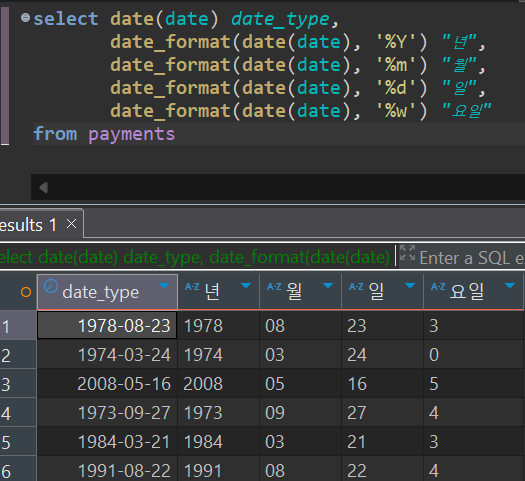This screenshot has width=525, height=481.
Task: Click day cell 21 in row 5
Action: pyautogui.click(x=383, y=442)
